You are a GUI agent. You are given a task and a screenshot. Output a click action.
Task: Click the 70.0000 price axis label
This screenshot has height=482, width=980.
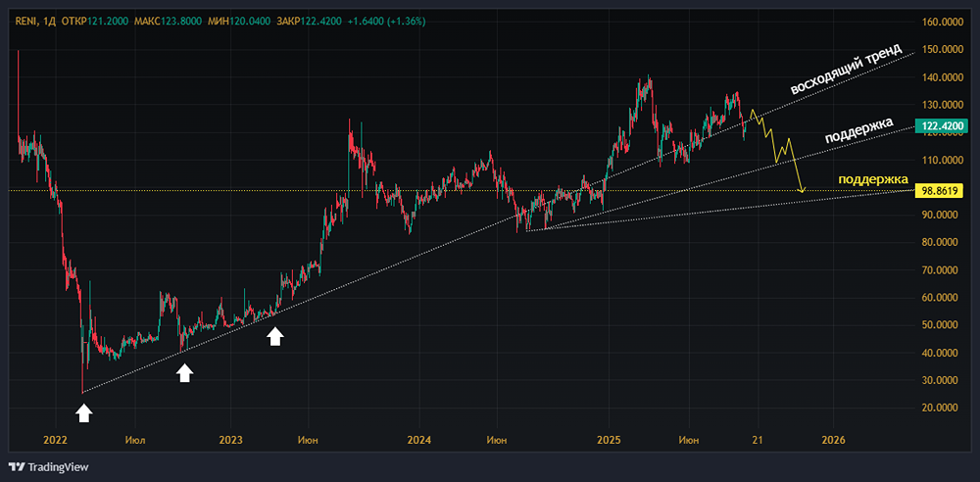click(940, 270)
